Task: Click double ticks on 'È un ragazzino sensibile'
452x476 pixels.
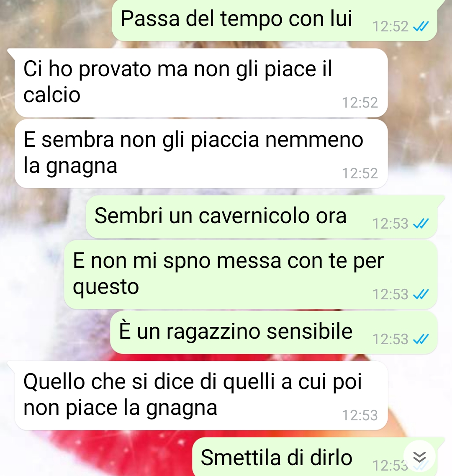Action: 421,339
